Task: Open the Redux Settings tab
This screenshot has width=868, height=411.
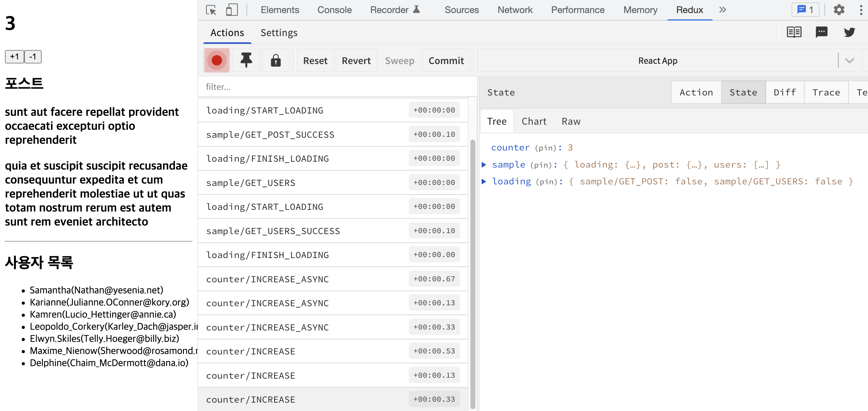Action: point(279,32)
